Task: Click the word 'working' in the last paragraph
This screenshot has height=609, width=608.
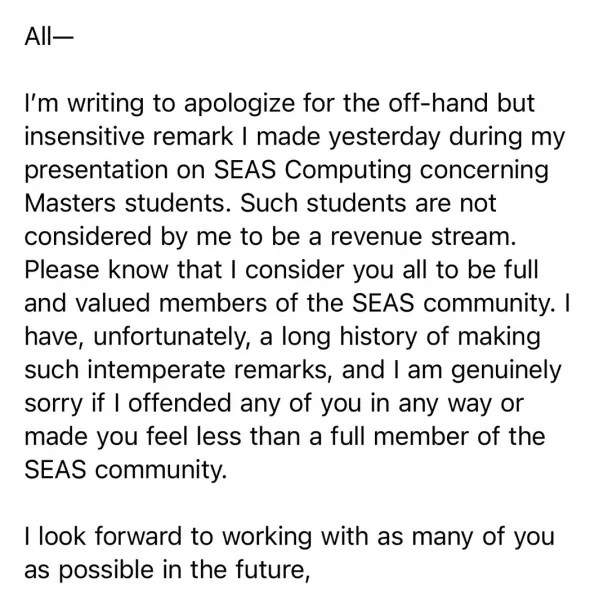Action: [267, 538]
